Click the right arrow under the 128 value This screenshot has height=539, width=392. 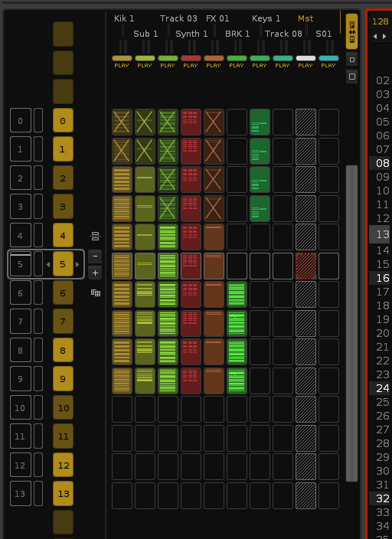(384, 37)
